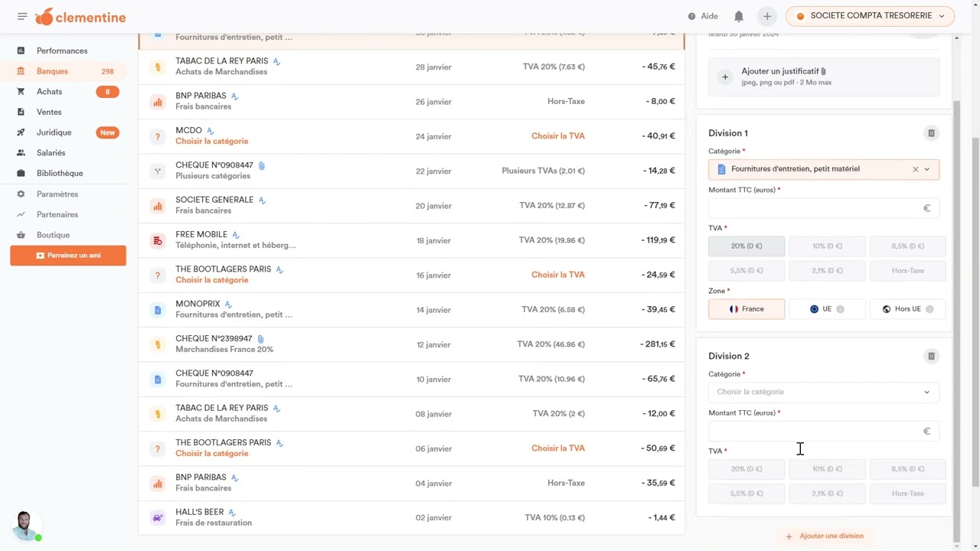Expand Division 1 category dropdown arrow
Viewport: 980px width, 551px height.
[926, 169]
